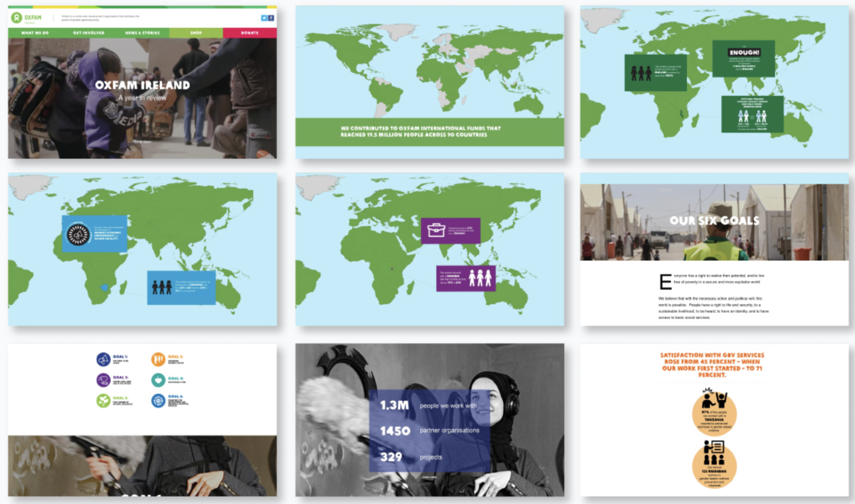Open the Twitter icon in the header
This screenshot has width=855, height=504.
pos(264,18)
